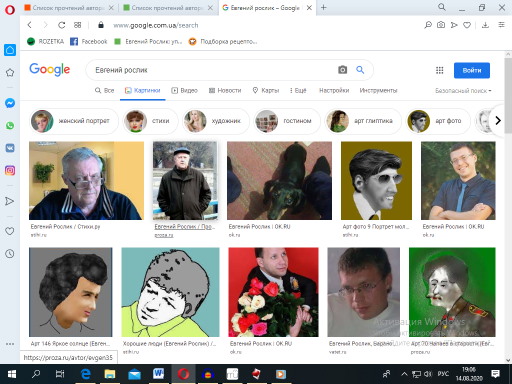Open the notification center in the system tray
512x384 pixels.
[496, 374]
